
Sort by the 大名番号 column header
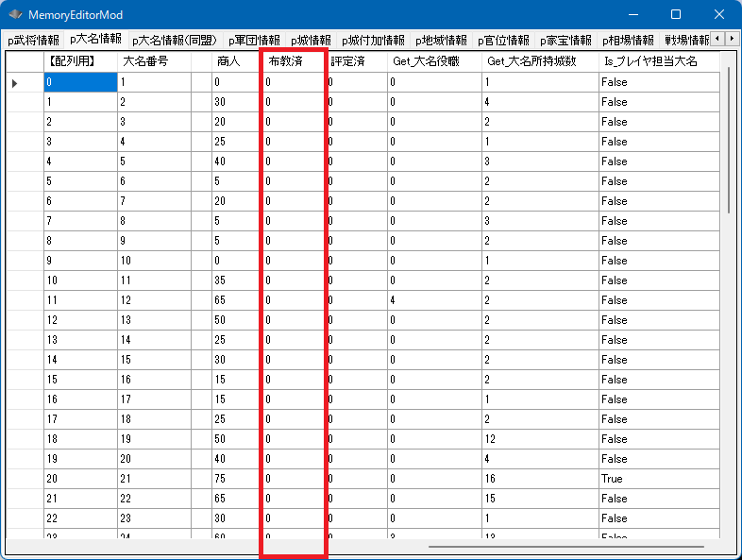pyautogui.click(x=155, y=60)
